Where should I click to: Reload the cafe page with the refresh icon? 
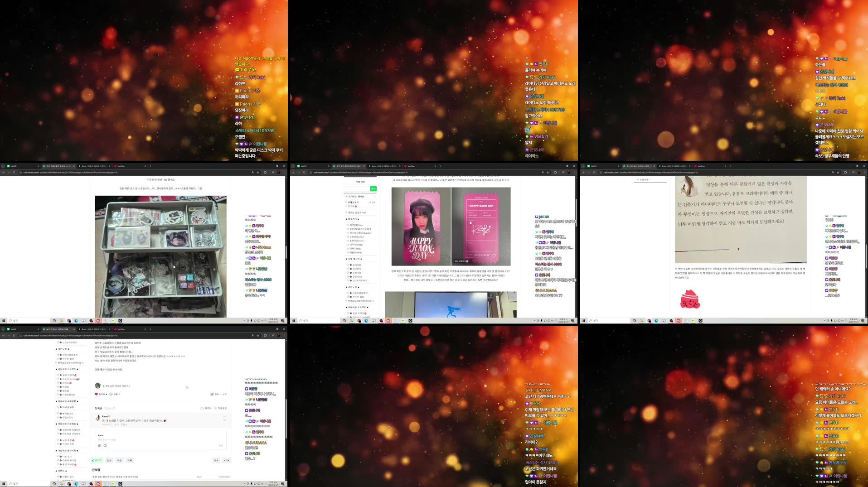coord(14,336)
